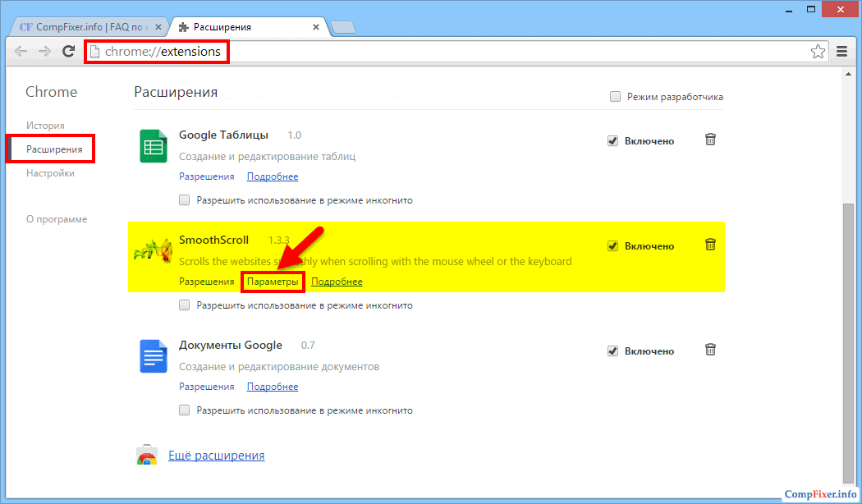Close the Расширения tab
The image size is (862, 504).
(315, 27)
